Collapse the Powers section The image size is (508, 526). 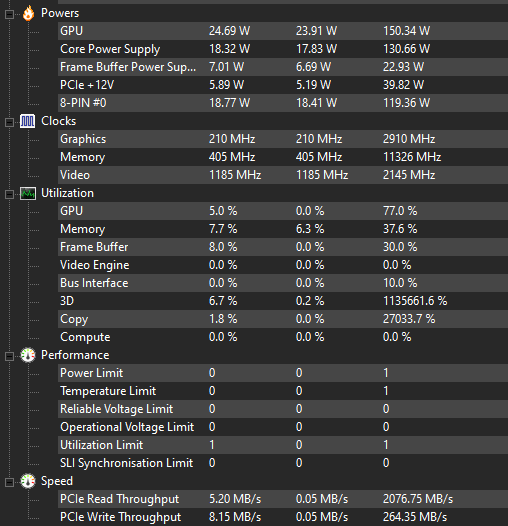pyautogui.click(x=9, y=14)
